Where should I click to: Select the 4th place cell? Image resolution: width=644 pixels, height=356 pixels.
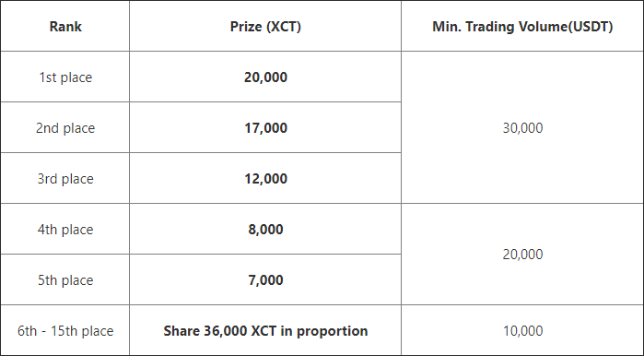tap(65, 229)
